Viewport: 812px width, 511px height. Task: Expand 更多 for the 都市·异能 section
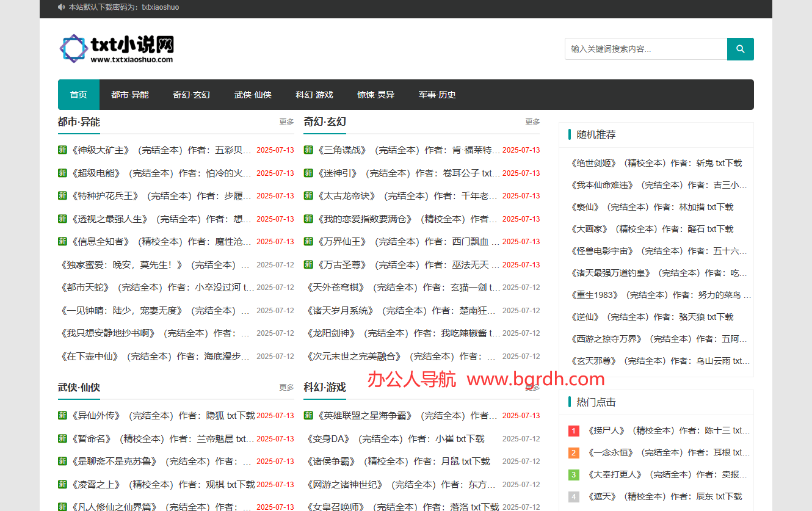(x=286, y=122)
